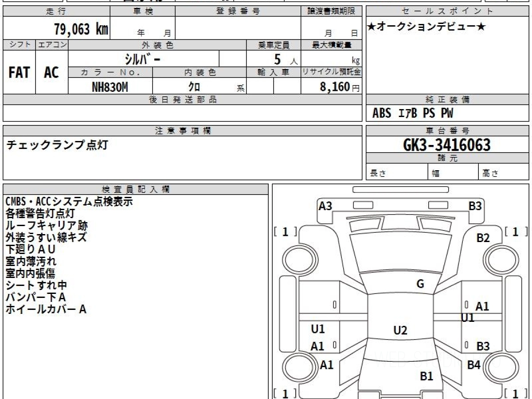Select the シルバー exterior color value
532x399 pixels.
point(143,59)
